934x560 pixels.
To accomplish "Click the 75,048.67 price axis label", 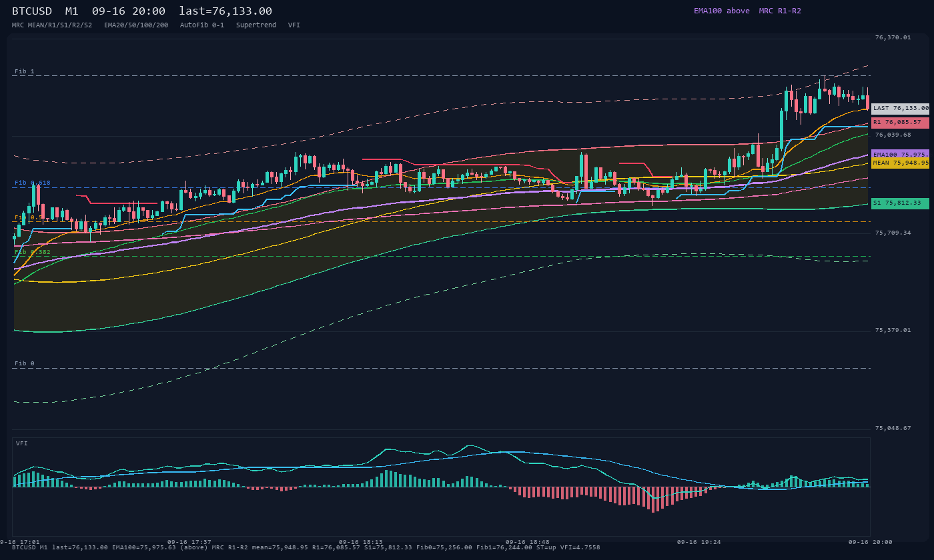I will (893, 428).
